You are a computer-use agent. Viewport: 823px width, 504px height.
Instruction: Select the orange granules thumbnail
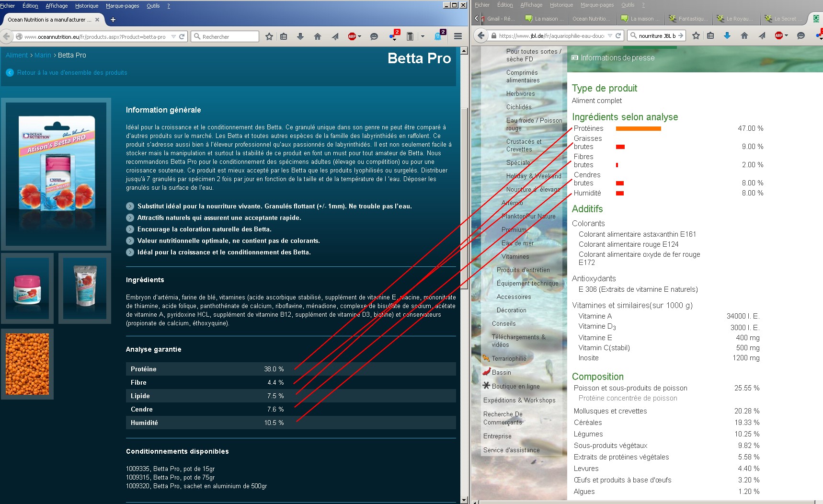[x=27, y=364]
